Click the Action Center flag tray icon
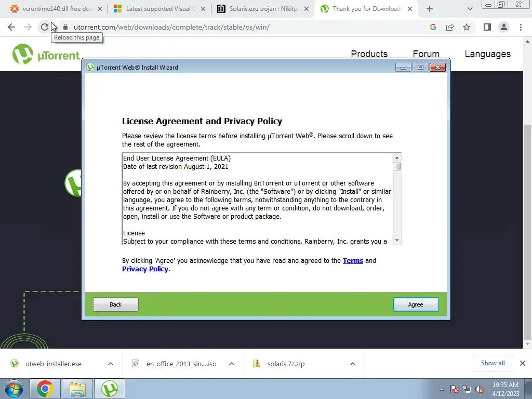Image resolution: width=532 pixels, height=399 pixels. click(x=455, y=389)
